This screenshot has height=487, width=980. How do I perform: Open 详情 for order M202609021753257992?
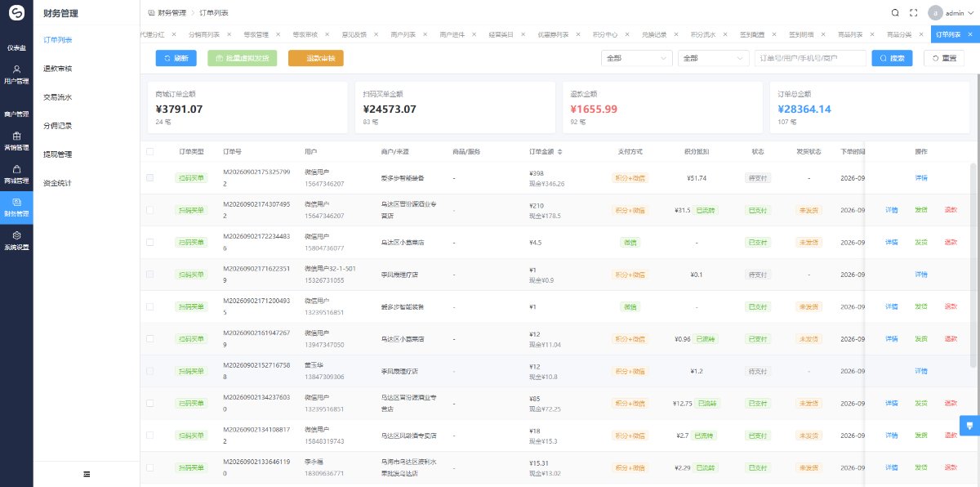921,177
